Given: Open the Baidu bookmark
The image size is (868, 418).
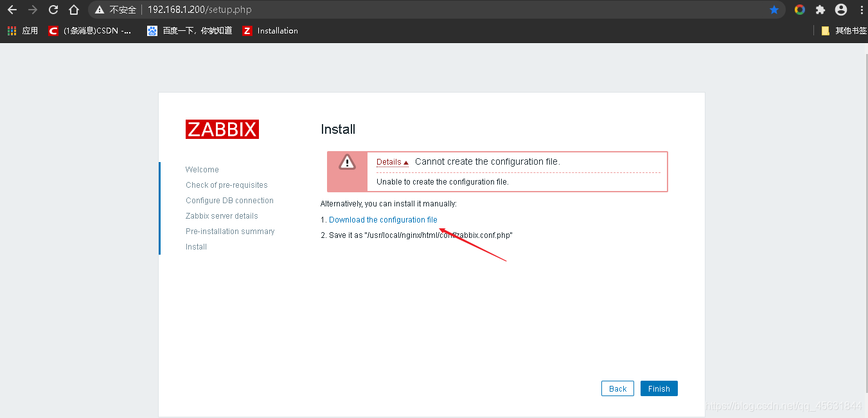Looking at the screenshot, I should [x=190, y=30].
